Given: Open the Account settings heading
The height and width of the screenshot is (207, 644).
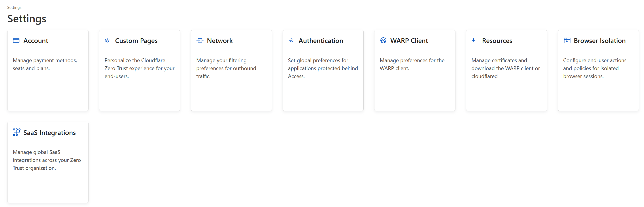Looking at the screenshot, I should coord(36,40).
